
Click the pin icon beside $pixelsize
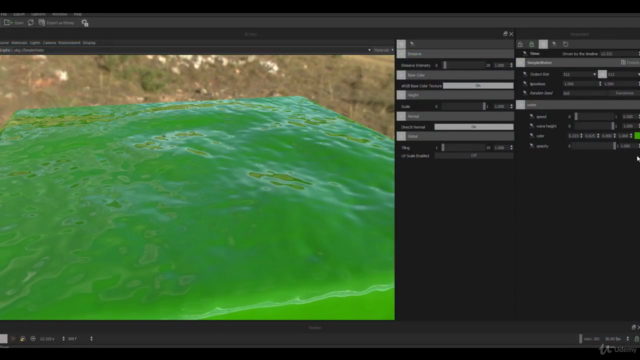tap(525, 84)
